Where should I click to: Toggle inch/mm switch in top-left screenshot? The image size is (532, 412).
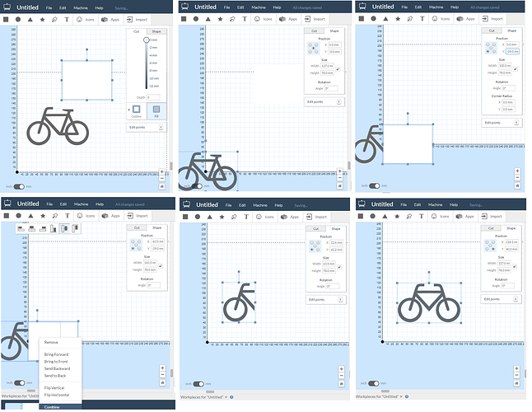[19, 187]
